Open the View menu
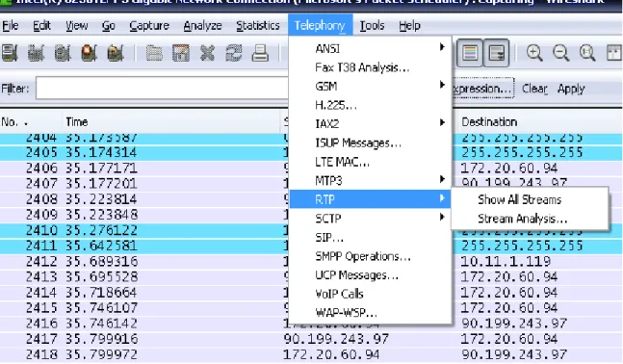Image resolution: width=623 pixels, height=364 pixels. tap(77, 26)
